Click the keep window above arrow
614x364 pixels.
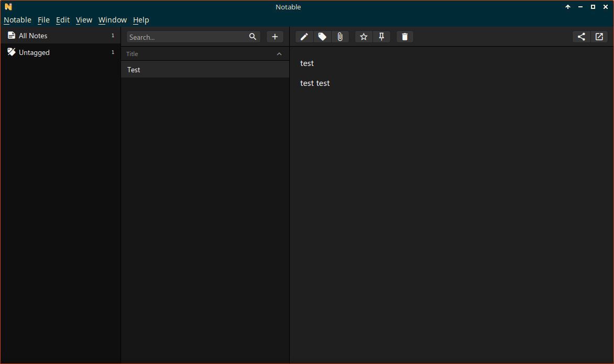coord(568,7)
